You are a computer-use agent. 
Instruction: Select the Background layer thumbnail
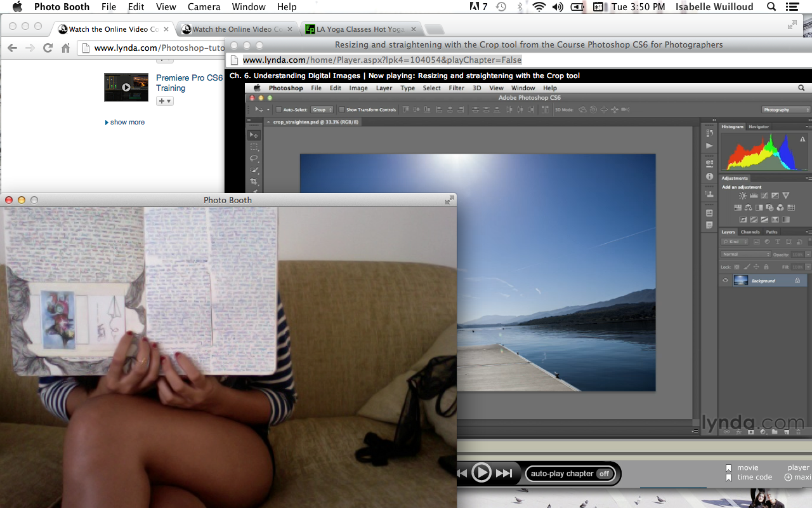740,281
